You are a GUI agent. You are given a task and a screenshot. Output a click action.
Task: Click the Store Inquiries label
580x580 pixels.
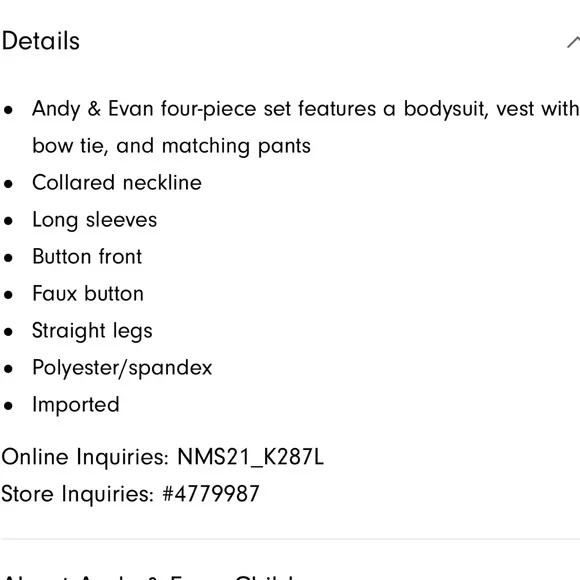pos(77,494)
